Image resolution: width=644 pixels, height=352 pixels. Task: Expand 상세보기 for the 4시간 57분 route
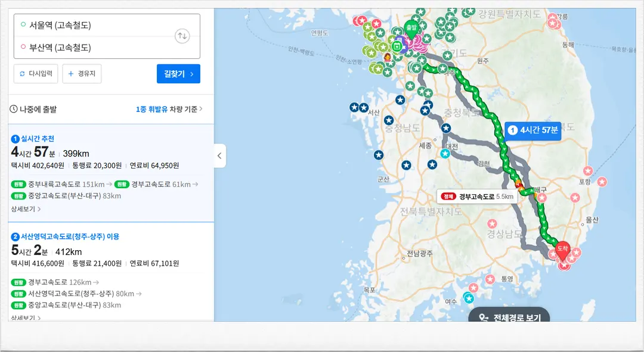26,209
